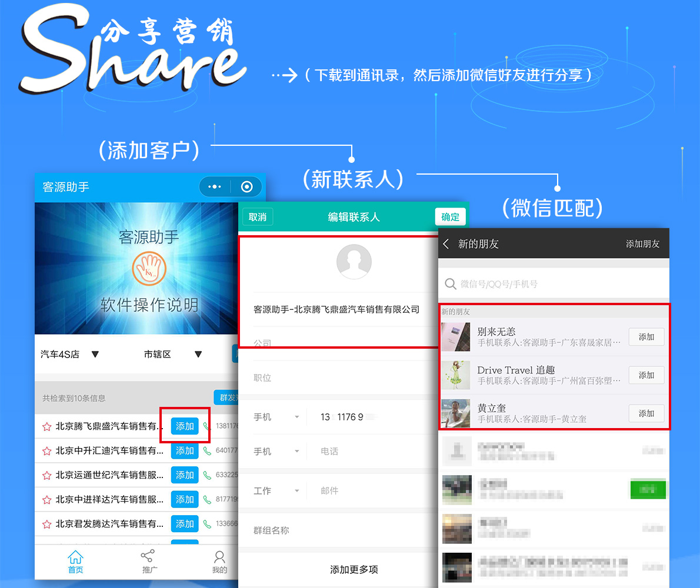Open 别来无恙 profile photo
The image size is (700, 588).
pyautogui.click(x=456, y=337)
